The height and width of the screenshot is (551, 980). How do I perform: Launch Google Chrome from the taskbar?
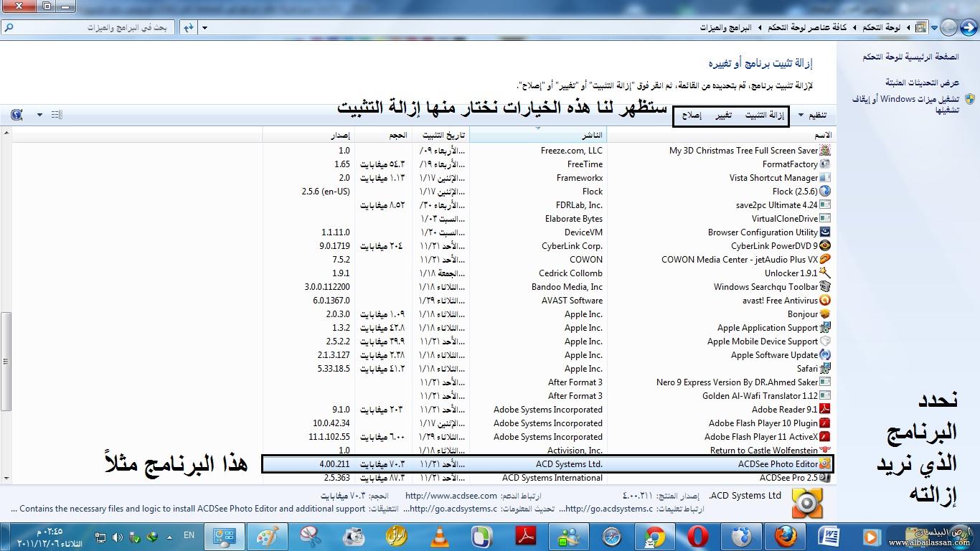coord(654,537)
